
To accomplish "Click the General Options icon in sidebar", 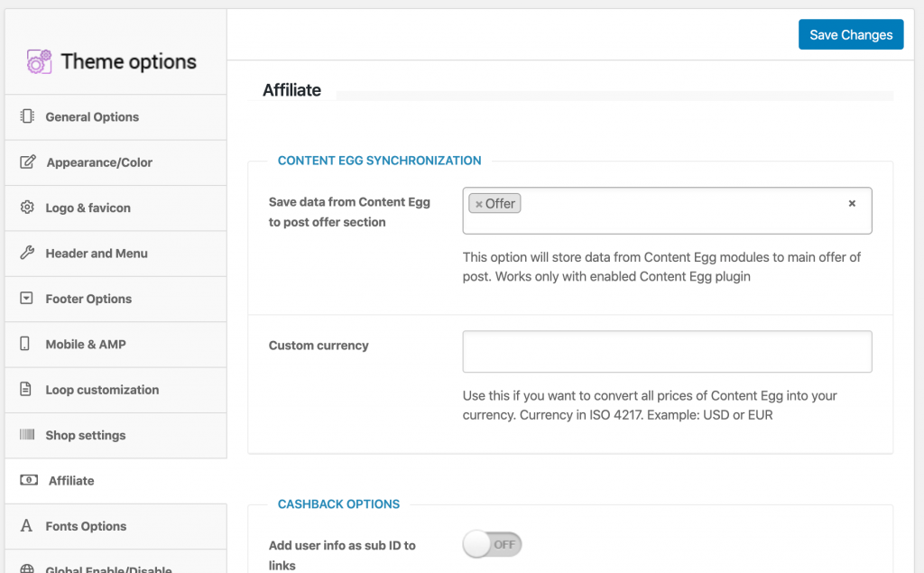I will [27, 116].
